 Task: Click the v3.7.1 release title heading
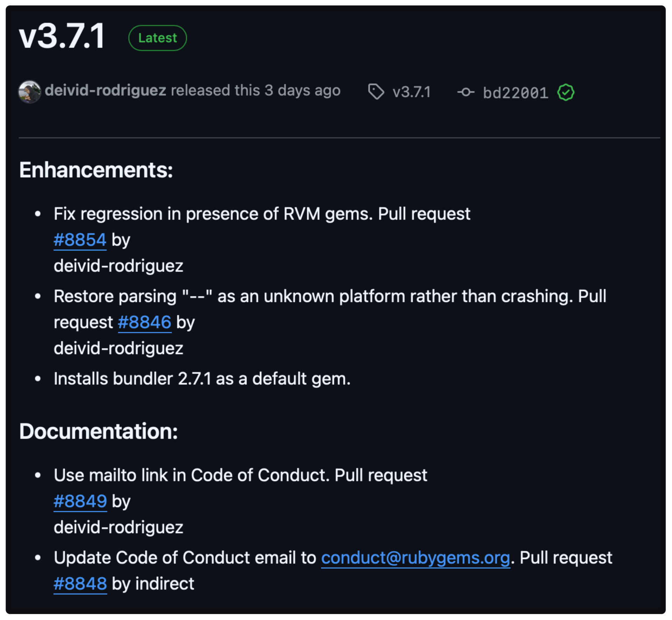click(x=62, y=36)
